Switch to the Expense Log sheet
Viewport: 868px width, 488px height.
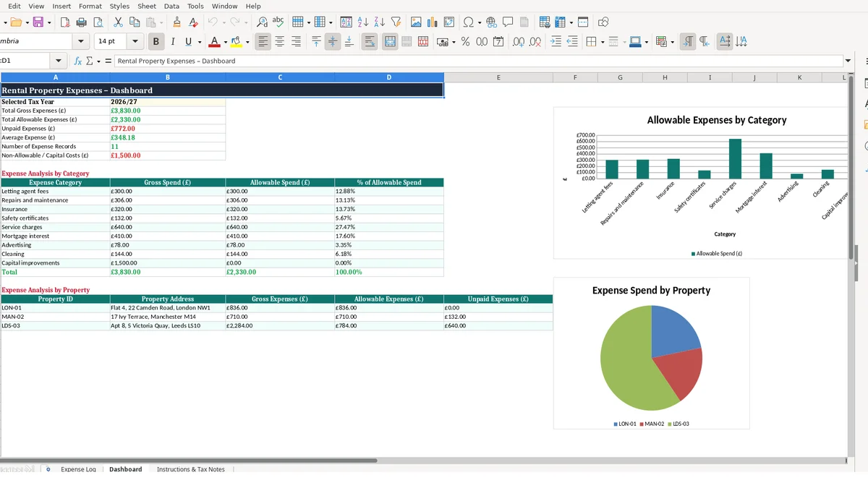78,469
